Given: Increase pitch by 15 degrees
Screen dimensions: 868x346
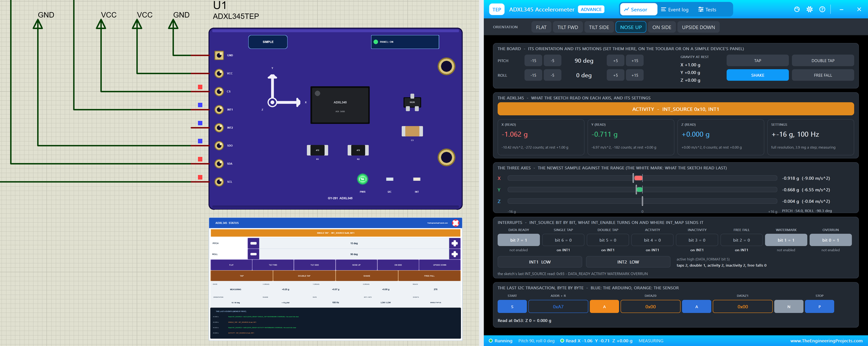Looking at the screenshot, I should tap(635, 61).
